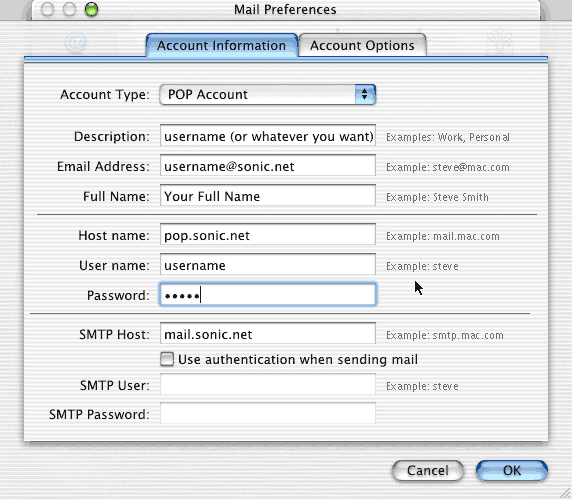This screenshot has width=572, height=500.
Task: Focus the Full Name field
Action: pyautogui.click(x=268, y=196)
